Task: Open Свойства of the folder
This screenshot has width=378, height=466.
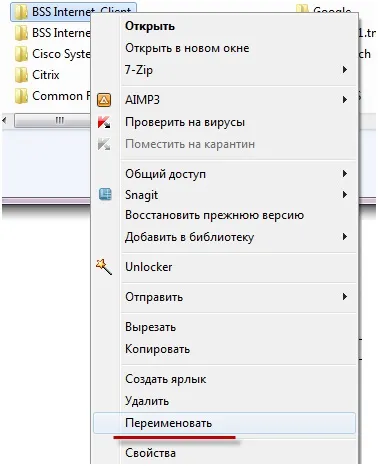Action: tap(225, 453)
